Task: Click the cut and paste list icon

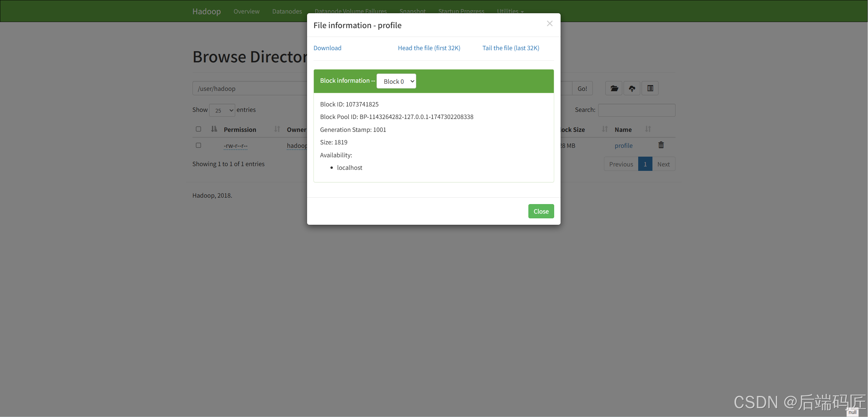Action: (x=650, y=88)
